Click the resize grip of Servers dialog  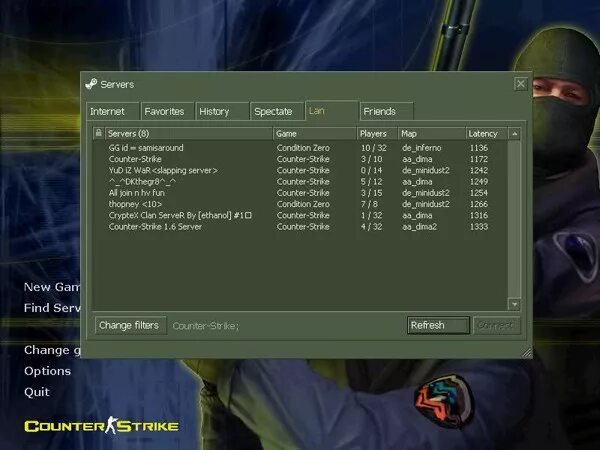pyautogui.click(x=527, y=352)
